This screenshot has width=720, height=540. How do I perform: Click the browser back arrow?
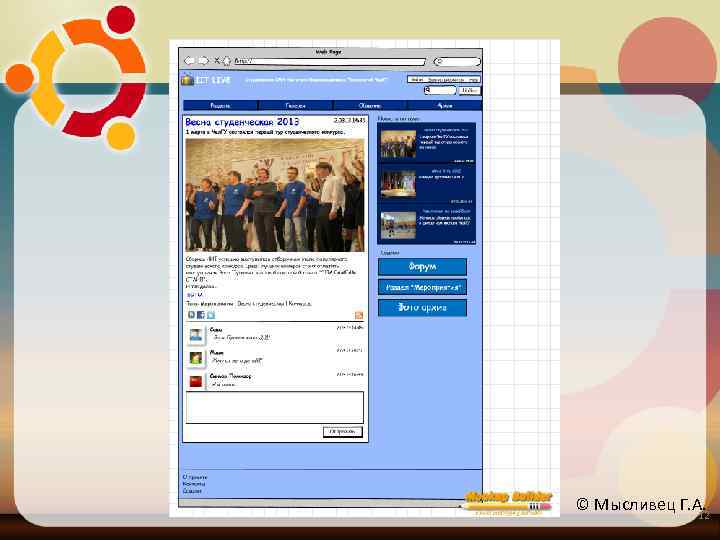[189, 61]
